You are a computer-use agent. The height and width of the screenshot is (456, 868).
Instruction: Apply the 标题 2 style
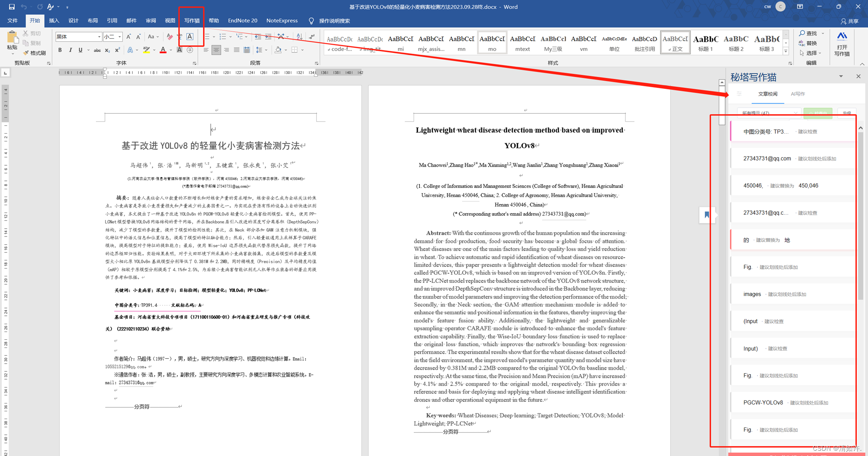coord(736,43)
